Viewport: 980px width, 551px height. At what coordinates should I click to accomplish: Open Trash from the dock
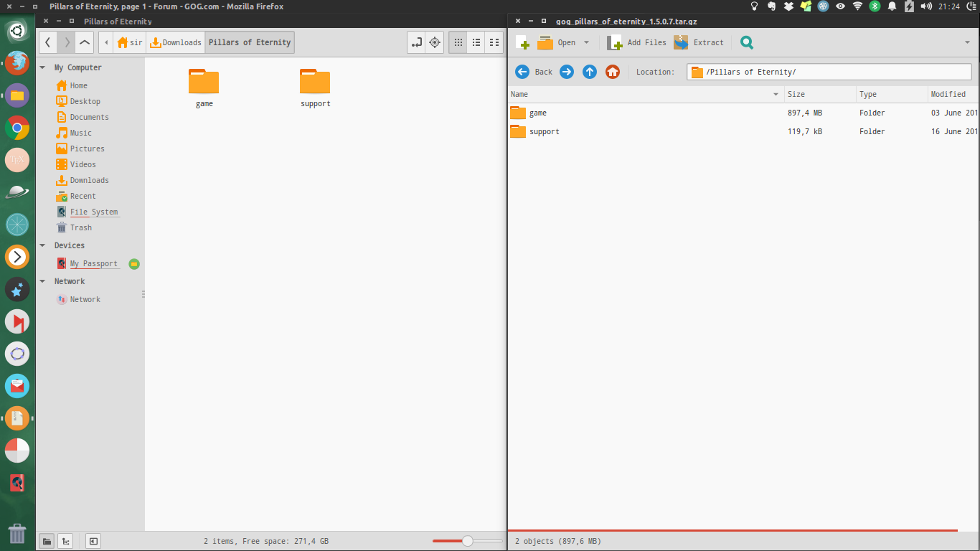pyautogui.click(x=17, y=534)
